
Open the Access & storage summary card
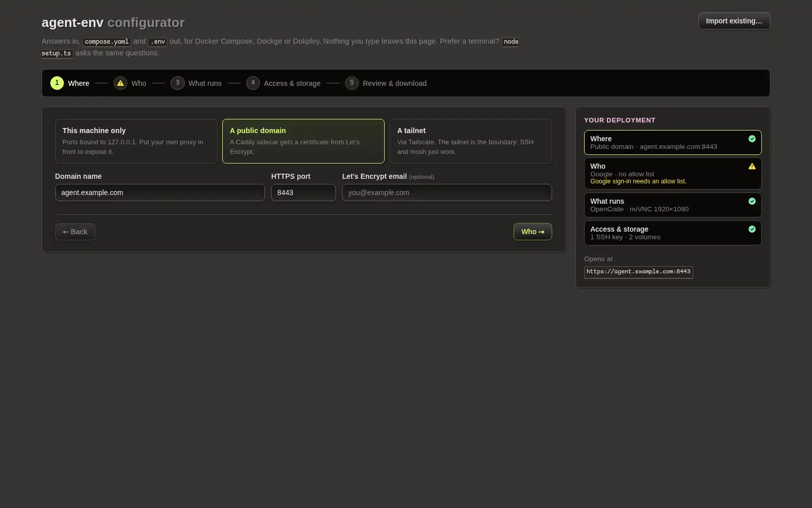[x=672, y=233]
